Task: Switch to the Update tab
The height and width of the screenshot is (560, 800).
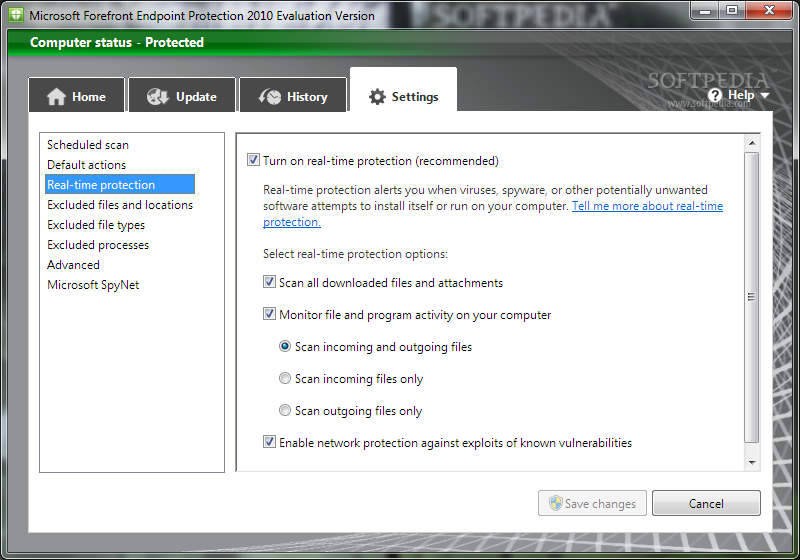Action: tap(182, 94)
